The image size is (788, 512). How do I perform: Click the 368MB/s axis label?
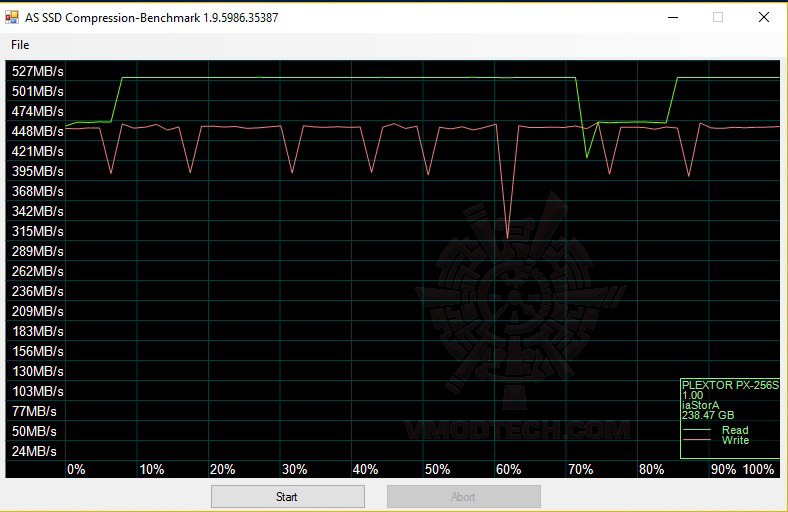coord(38,191)
